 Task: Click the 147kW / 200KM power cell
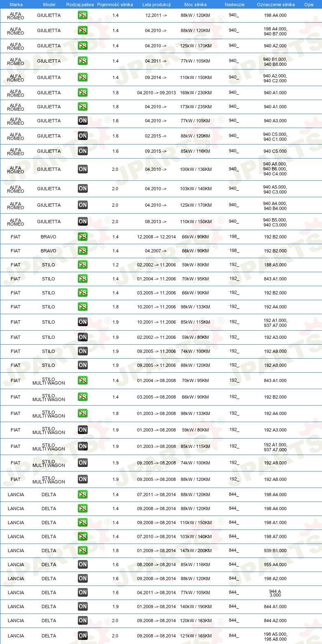196,551
